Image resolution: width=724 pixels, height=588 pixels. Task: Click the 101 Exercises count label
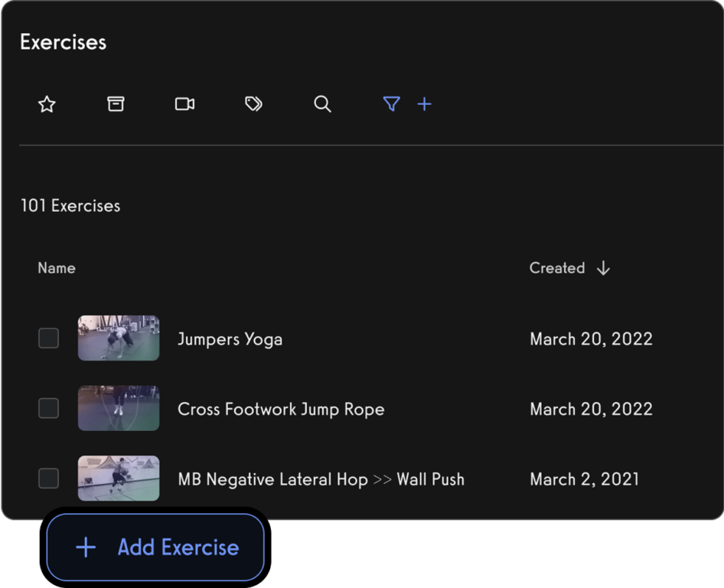tap(70, 205)
